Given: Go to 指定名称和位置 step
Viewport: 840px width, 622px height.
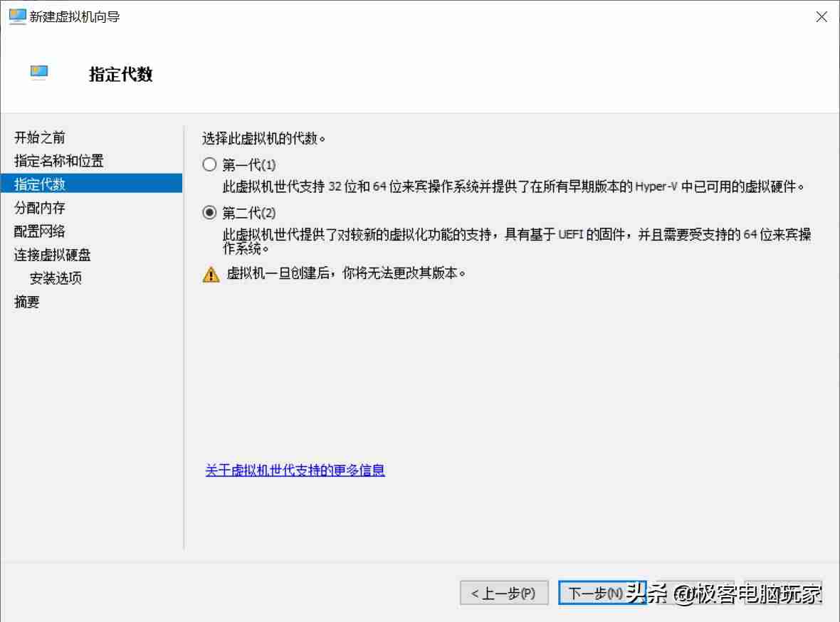Looking at the screenshot, I should point(59,162).
